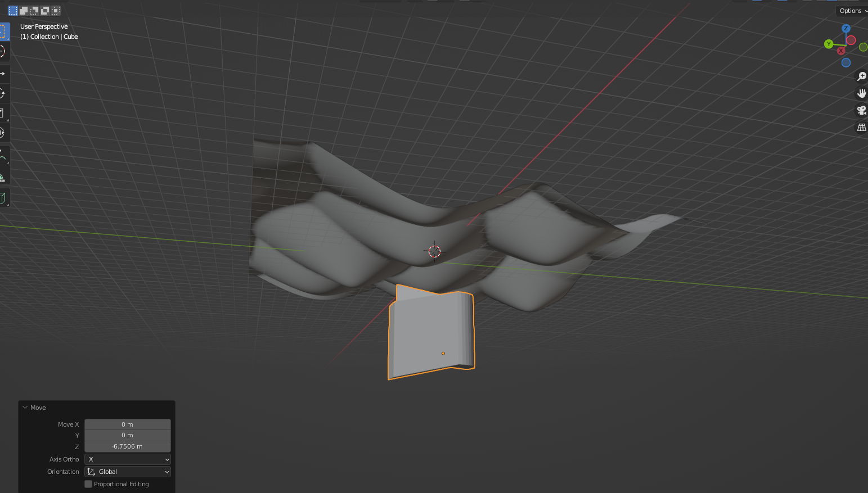Image resolution: width=868 pixels, height=493 pixels.
Task: Switch to camera view
Action: (862, 110)
